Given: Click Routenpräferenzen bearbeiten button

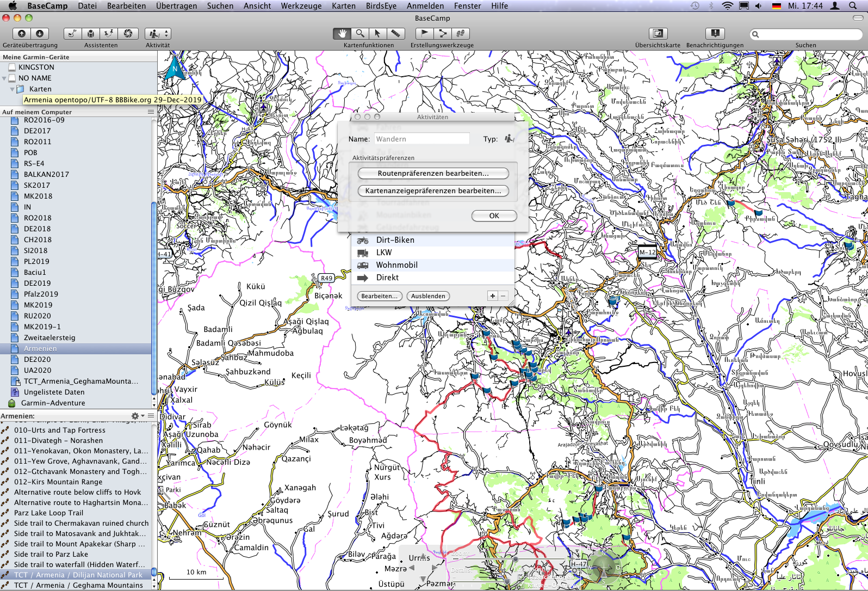Looking at the screenshot, I should point(433,174).
